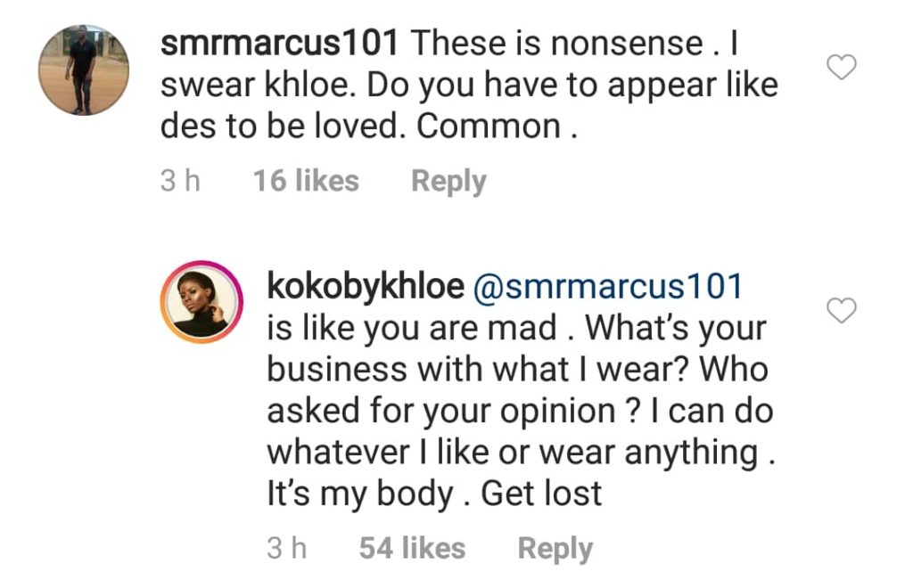Open smrmarcus101's profile picture
The image size is (913, 588).
pyautogui.click(x=86, y=69)
